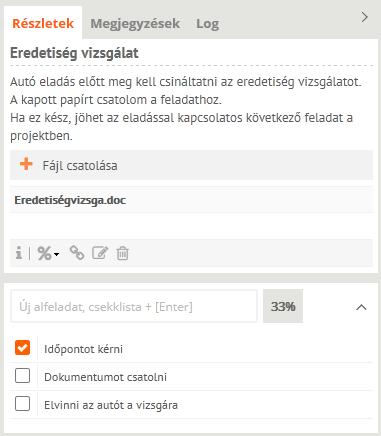This screenshot has width=381, height=436.
Task: Collapse the subtask checklist with chevron
Action: (361, 307)
